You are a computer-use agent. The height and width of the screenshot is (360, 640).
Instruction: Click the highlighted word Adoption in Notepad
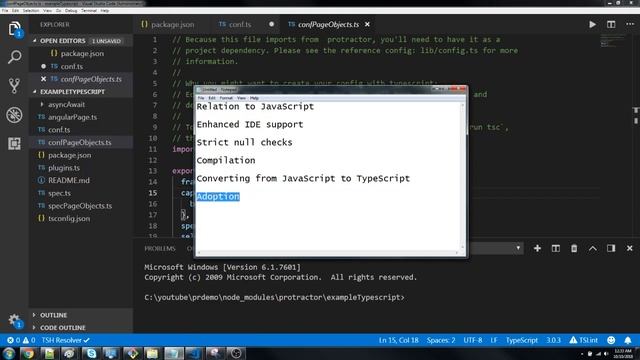click(x=218, y=197)
